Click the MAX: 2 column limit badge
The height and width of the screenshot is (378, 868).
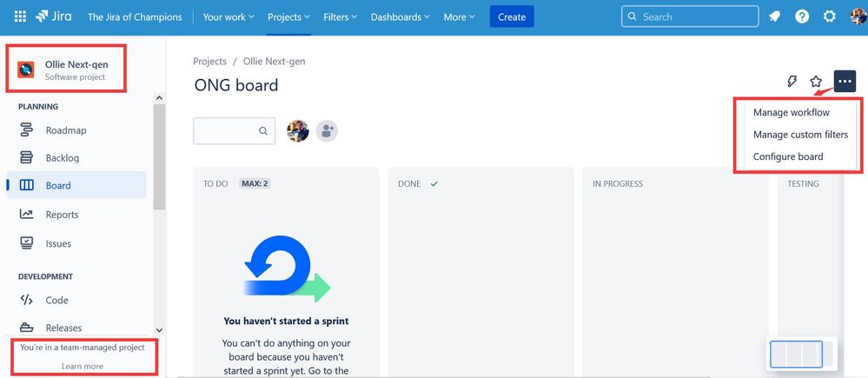pos(255,183)
